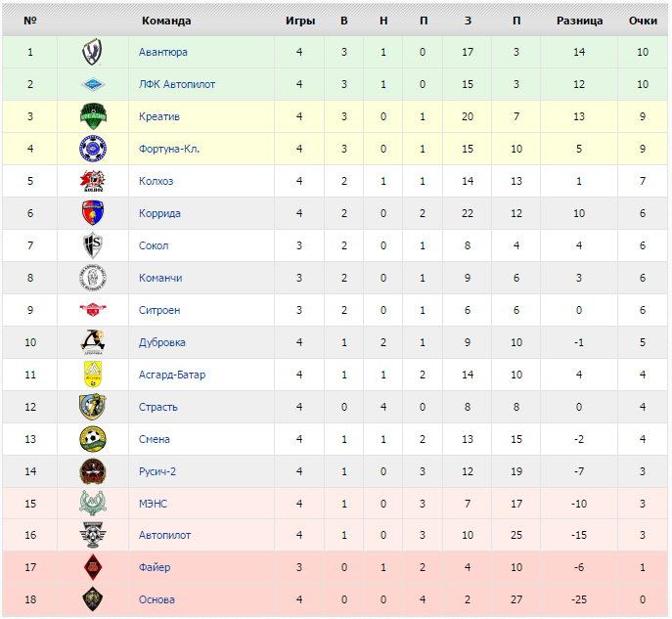Open the МЭНС team link
Viewport: 672px width, 619px height.
153,504
